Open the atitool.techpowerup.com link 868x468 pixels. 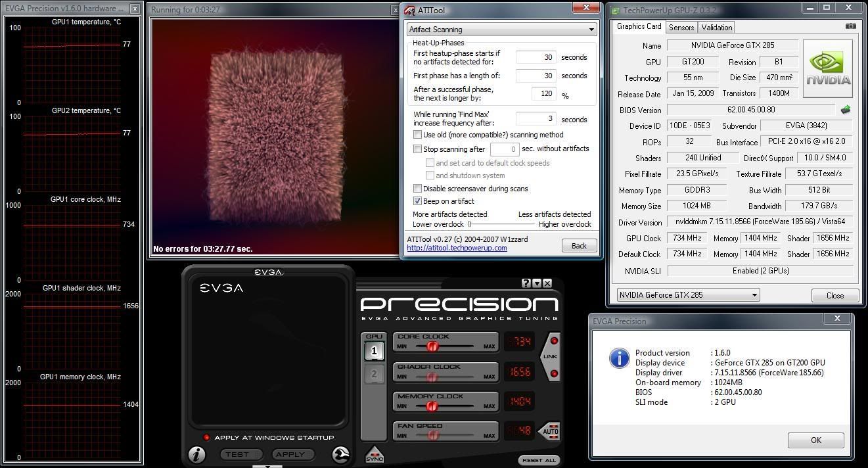click(x=457, y=248)
